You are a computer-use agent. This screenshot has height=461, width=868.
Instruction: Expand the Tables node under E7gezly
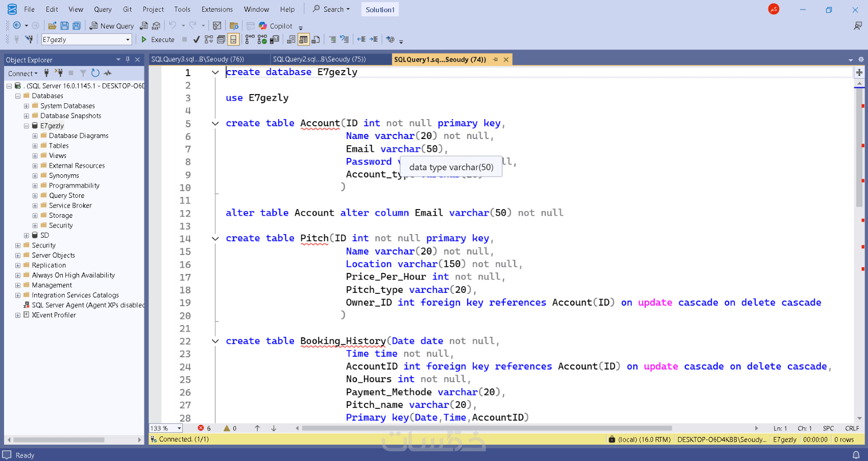pos(35,146)
